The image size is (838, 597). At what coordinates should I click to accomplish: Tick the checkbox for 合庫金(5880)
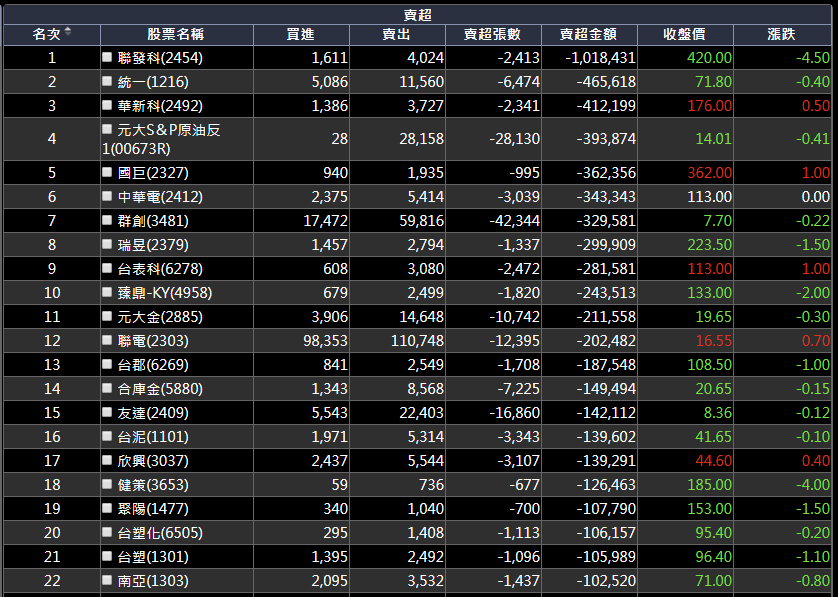point(107,388)
